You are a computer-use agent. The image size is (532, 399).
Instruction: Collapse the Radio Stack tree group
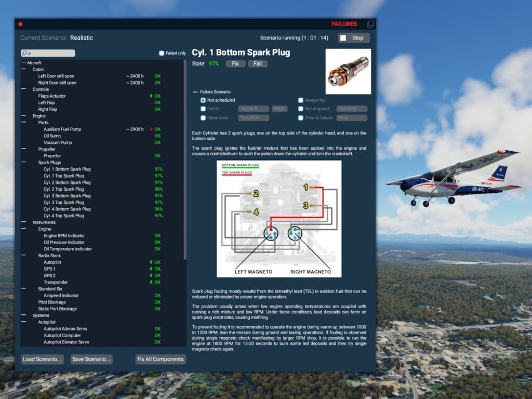[x=24, y=255]
